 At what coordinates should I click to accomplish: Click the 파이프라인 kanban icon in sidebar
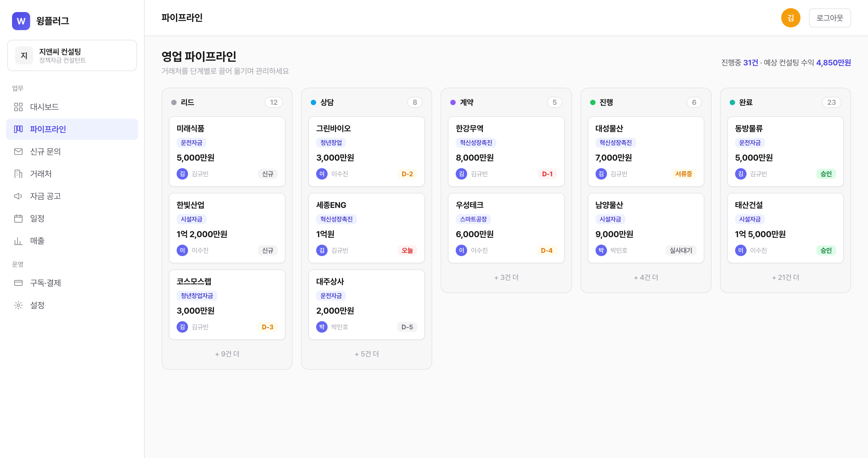coord(18,129)
